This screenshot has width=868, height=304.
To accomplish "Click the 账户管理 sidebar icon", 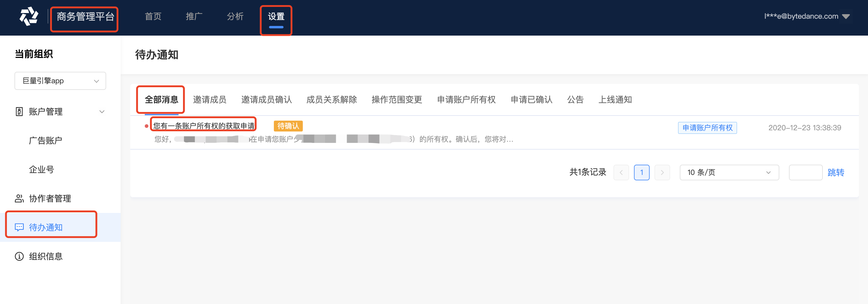I will click(x=19, y=112).
